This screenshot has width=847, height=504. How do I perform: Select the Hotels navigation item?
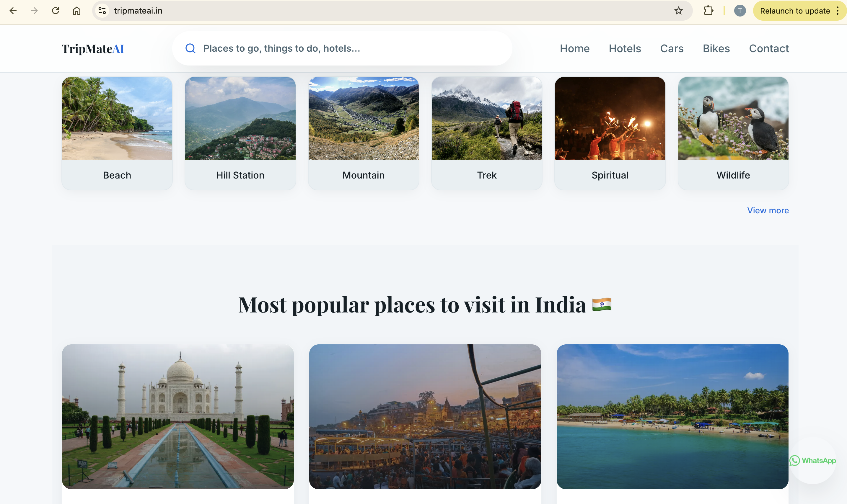[x=625, y=48]
